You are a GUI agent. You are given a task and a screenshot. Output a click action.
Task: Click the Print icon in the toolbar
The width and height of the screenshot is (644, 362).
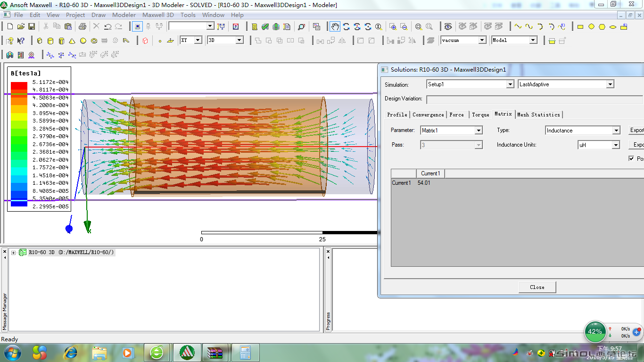pyautogui.click(x=82, y=26)
